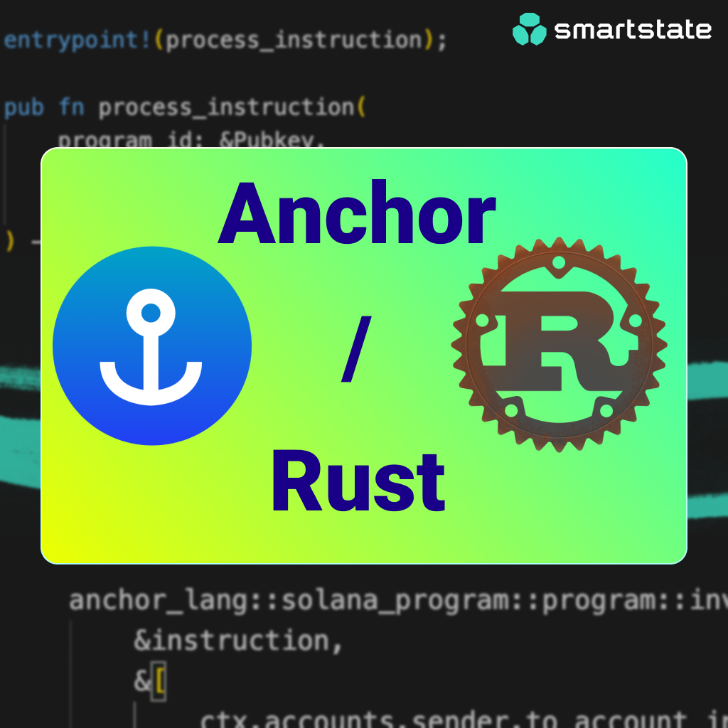The width and height of the screenshot is (728, 728).
Task: Click the "anchor_lang::solana_program::program" code line
Action: (398, 600)
